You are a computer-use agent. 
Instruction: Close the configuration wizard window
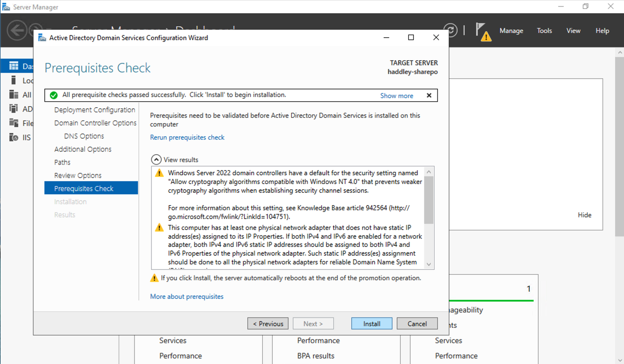click(x=436, y=37)
